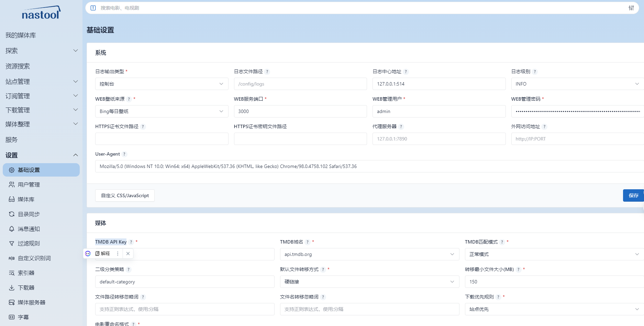The height and width of the screenshot is (326, 644).
Task: Click the 保存 button
Action: 633,195
